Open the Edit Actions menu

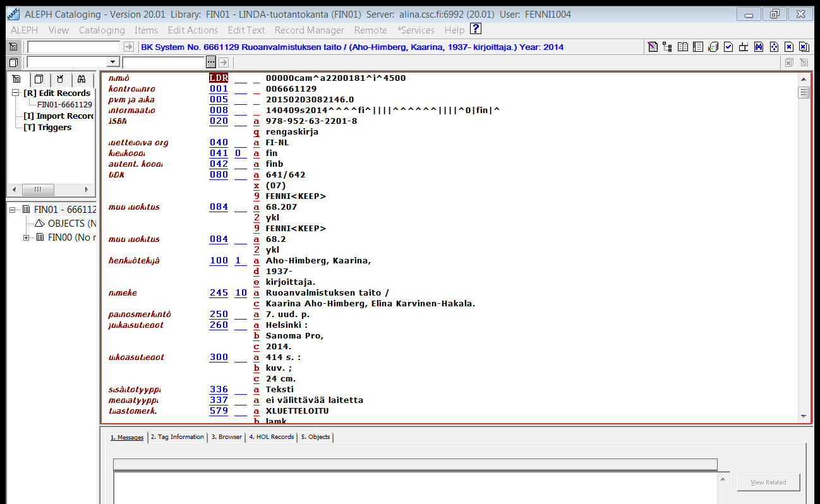tap(193, 30)
